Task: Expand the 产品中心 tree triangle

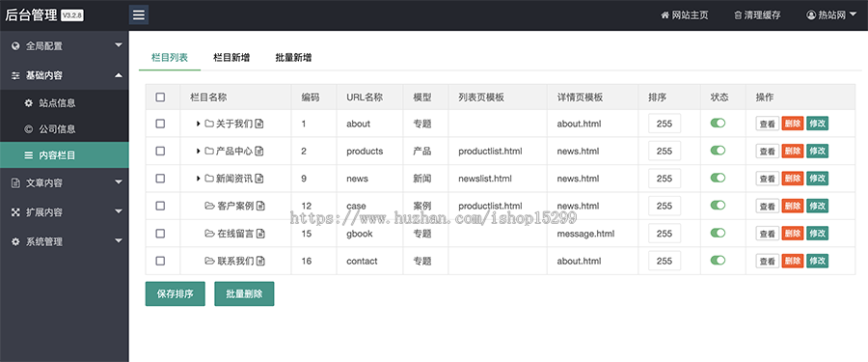Action: point(198,151)
